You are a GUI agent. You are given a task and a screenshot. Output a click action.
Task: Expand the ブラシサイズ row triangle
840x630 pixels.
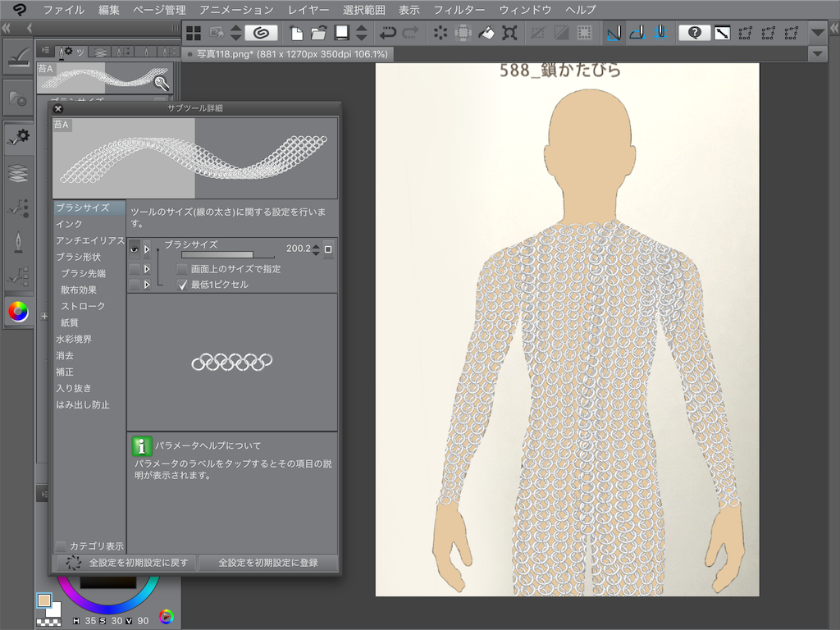(147, 249)
